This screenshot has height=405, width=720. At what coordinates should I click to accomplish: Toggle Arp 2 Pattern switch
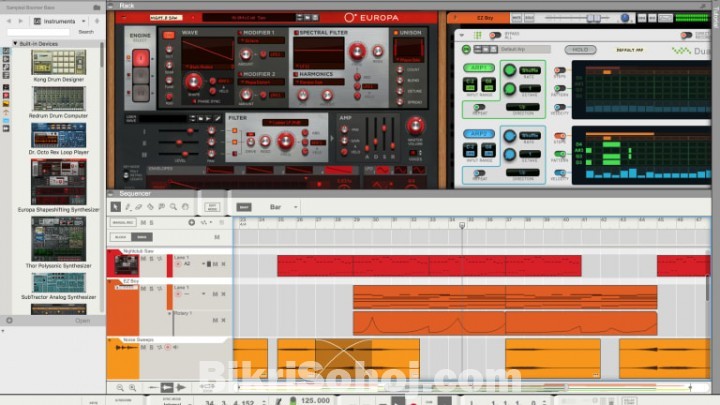click(560, 154)
